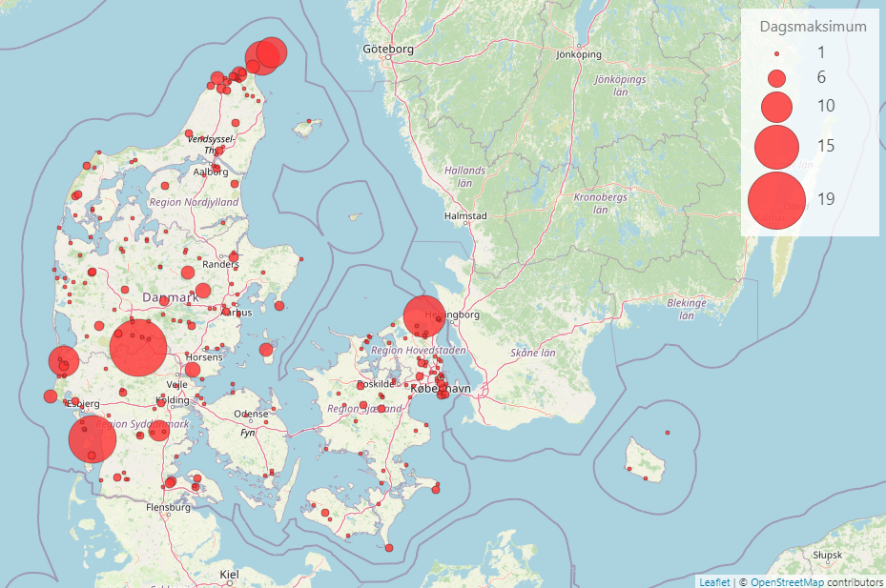Open the Leaflet attribution link
Viewport: 886px width, 588px height.
pos(713,581)
